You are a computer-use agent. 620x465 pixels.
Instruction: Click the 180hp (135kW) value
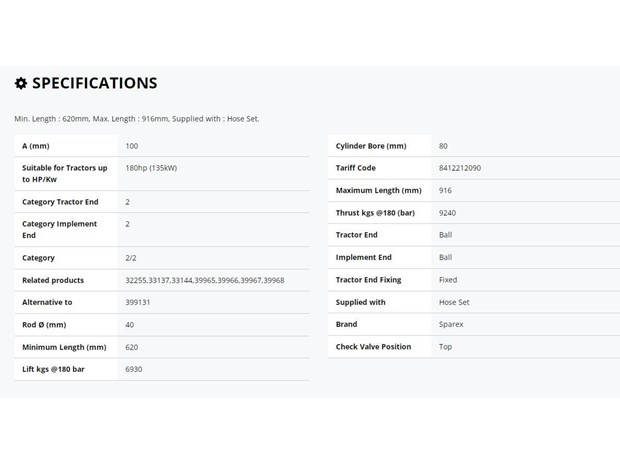151,168
